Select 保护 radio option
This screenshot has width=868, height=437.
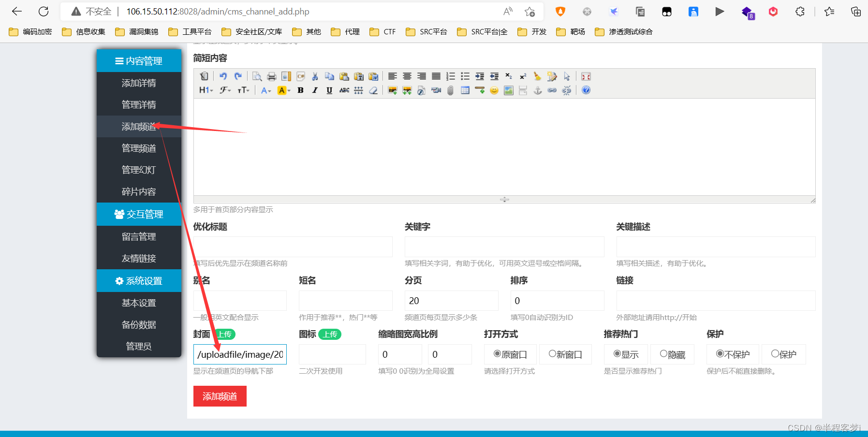(775, 354)
